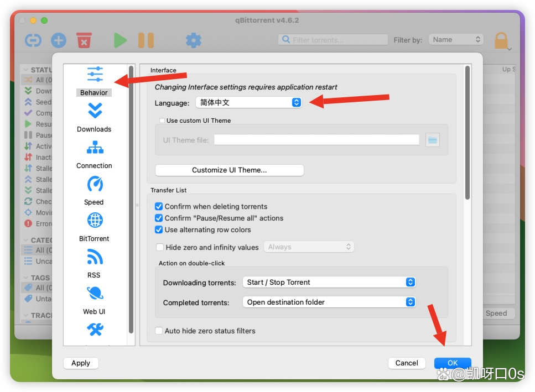Open the Filter by Name dropdown
Image resolution: width=535 pixels, height=392 pixels.
pyautogui.click(x=456, y=40)
